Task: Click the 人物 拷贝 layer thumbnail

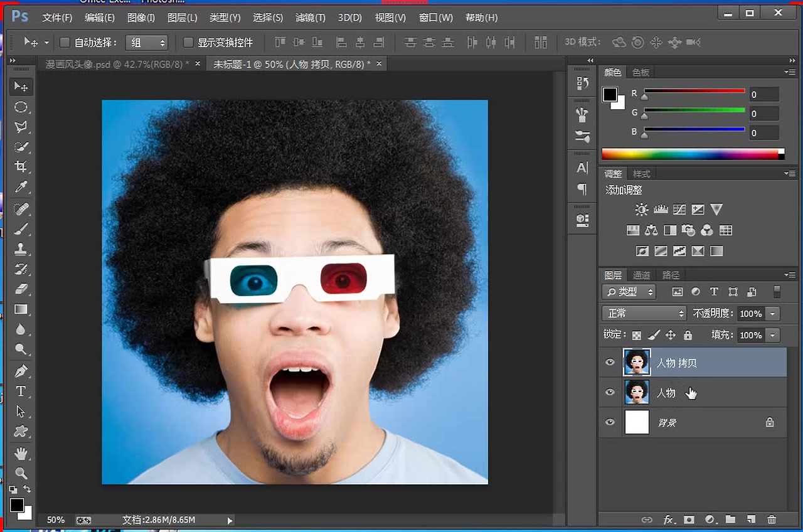Action: (x=637, y=363)
